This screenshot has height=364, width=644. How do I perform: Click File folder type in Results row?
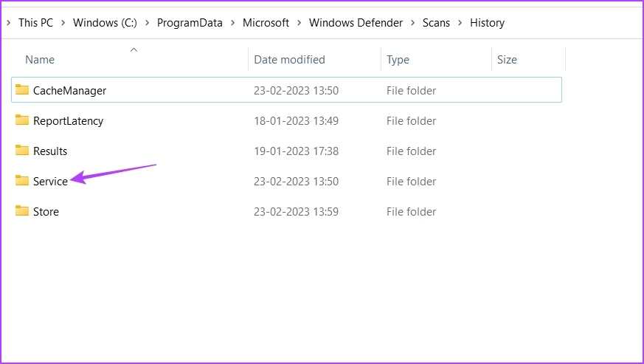[x=411, y=151]
